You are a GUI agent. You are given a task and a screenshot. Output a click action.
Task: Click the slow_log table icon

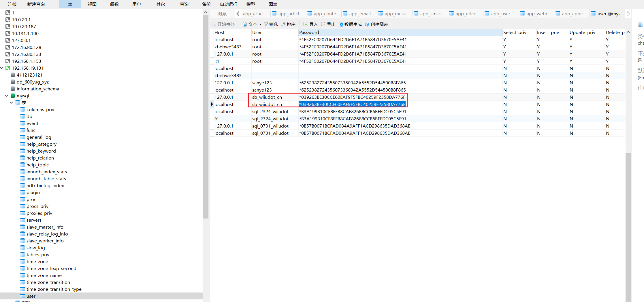click(x=22, y=248)
